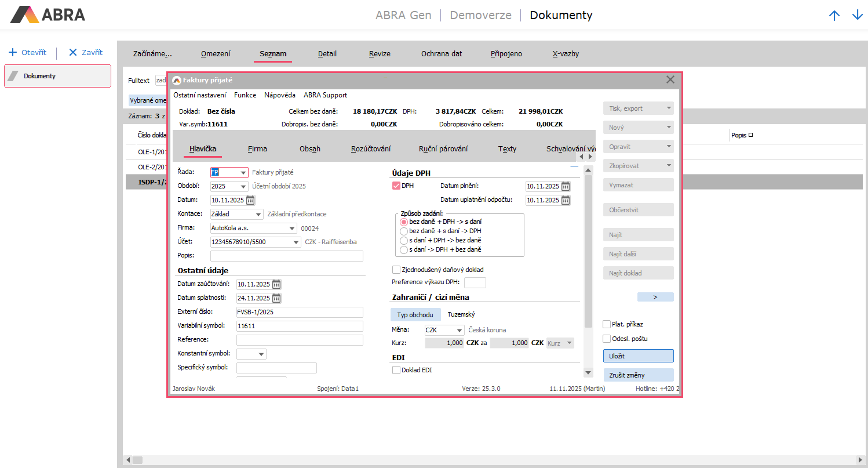Screen dimensions: 868x468
Task: Click the square icon beside Popis column header
Action: (750, 135)
